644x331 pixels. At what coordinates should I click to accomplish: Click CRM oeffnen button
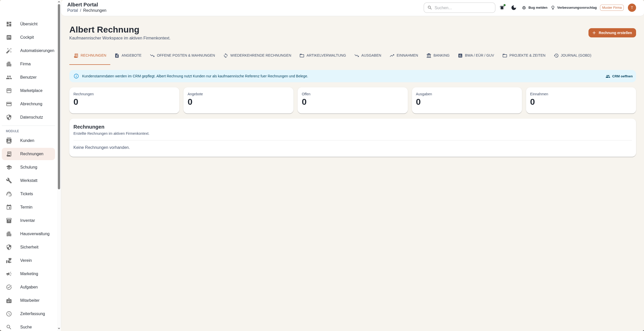pyautogui.click(x=619, y=76)
